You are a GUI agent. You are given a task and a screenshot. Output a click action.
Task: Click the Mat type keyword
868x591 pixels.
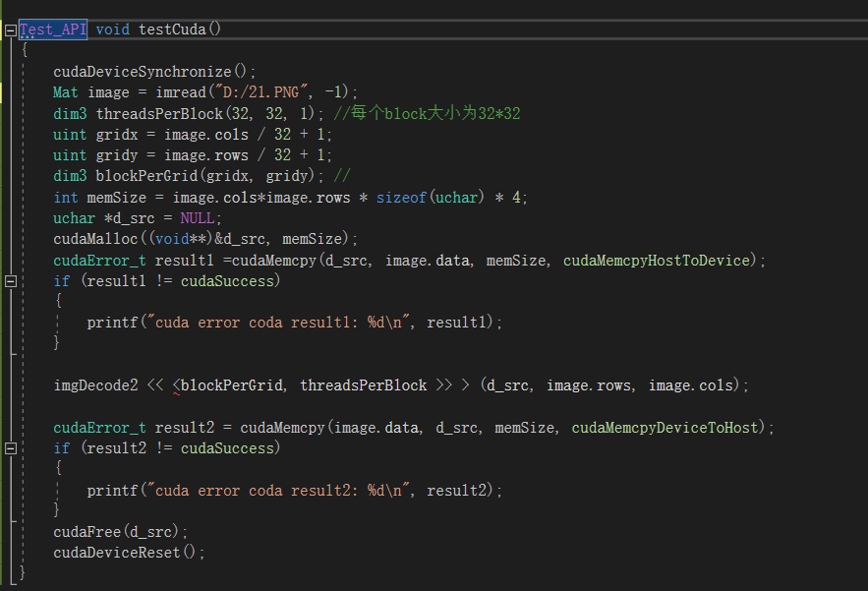tap(65, 92)
